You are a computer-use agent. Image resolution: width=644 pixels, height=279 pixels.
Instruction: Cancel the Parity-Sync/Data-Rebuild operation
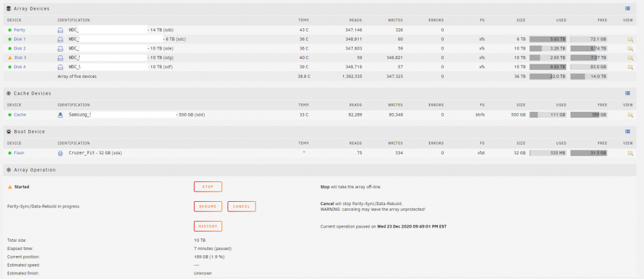tap(241, 206)
